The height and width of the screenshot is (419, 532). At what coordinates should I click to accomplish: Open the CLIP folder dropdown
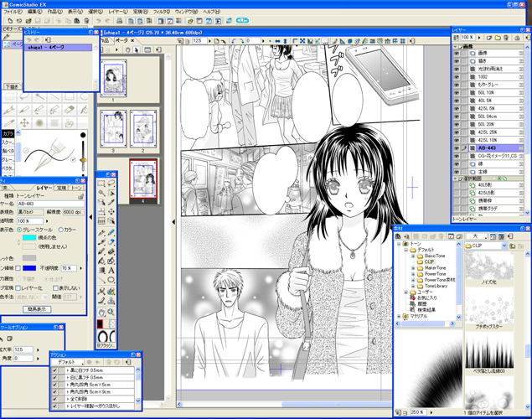[504, 246]
